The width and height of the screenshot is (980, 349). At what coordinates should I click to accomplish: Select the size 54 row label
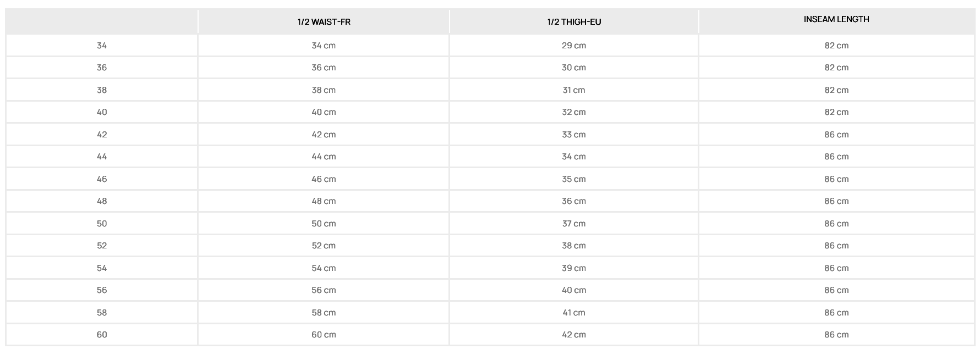[102, 268]
